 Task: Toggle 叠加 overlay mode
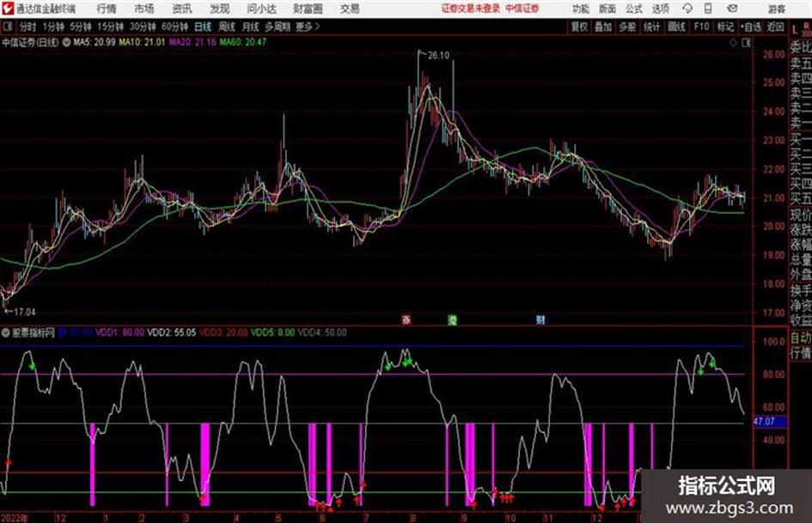[x=603, y=27]
